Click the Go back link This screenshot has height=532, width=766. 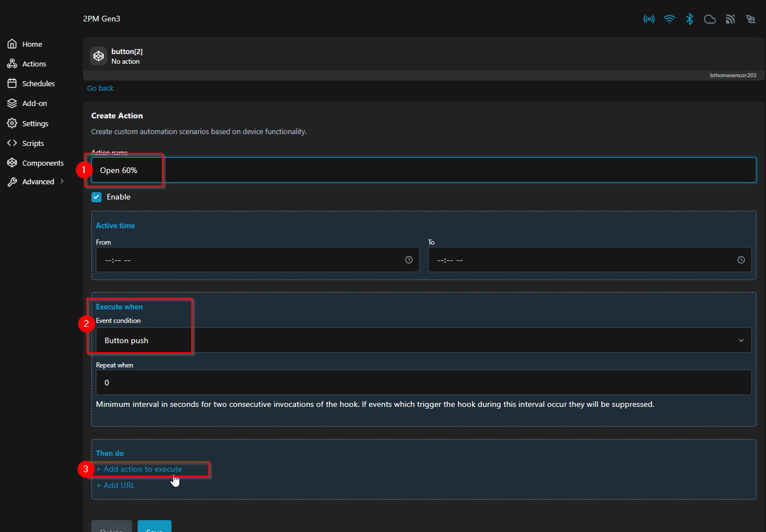click(x=100, y=88)
